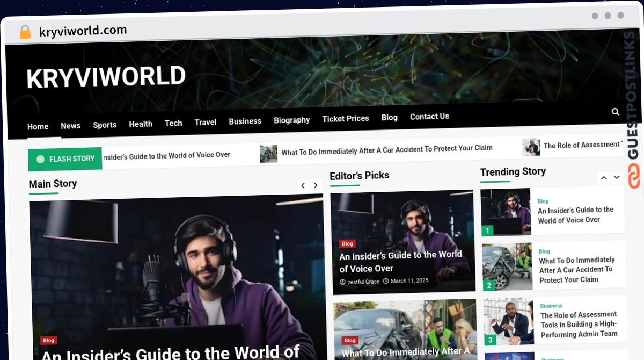Open the Contact Us page
Viewport: 644px width, 360px height.
[x=429, y=116]
